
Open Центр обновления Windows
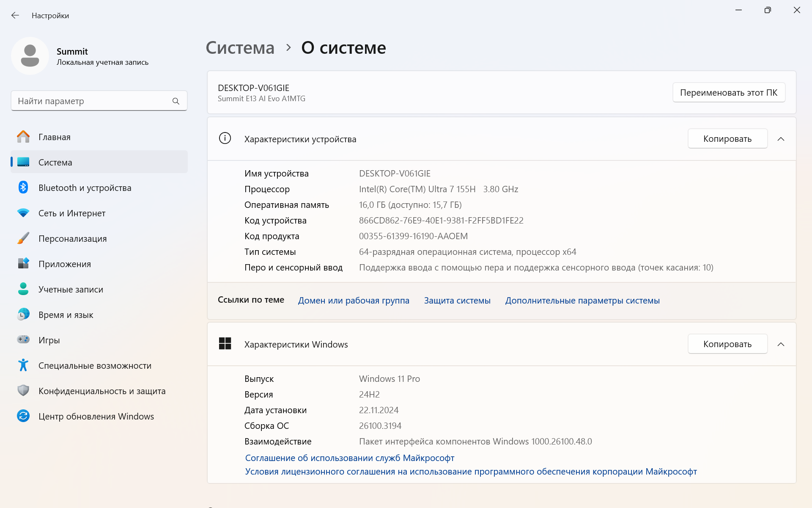(99, 416)
